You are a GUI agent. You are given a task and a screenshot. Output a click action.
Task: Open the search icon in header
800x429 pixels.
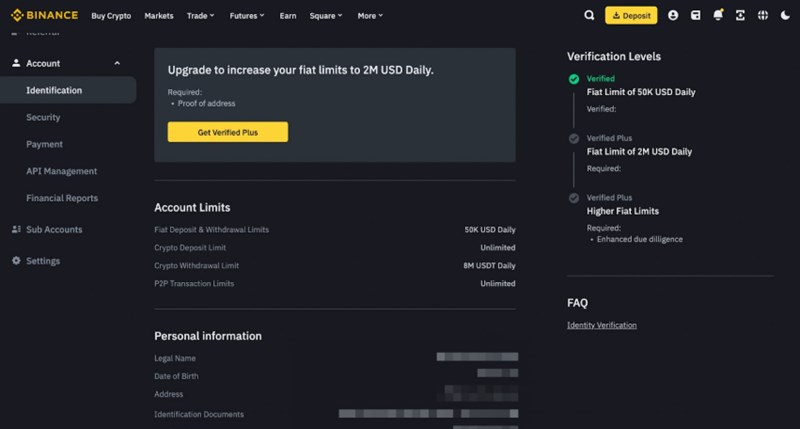click(x=589, y=15)
